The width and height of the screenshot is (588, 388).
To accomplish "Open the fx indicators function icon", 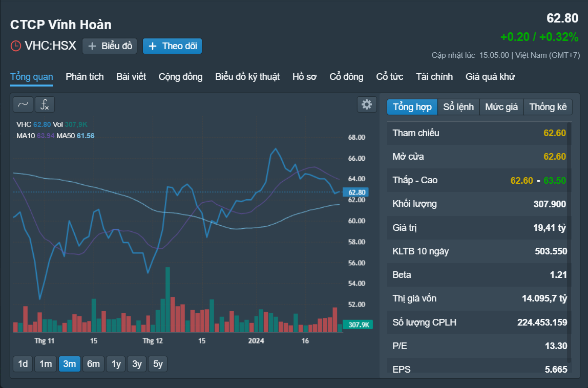I will pos(45,104).
